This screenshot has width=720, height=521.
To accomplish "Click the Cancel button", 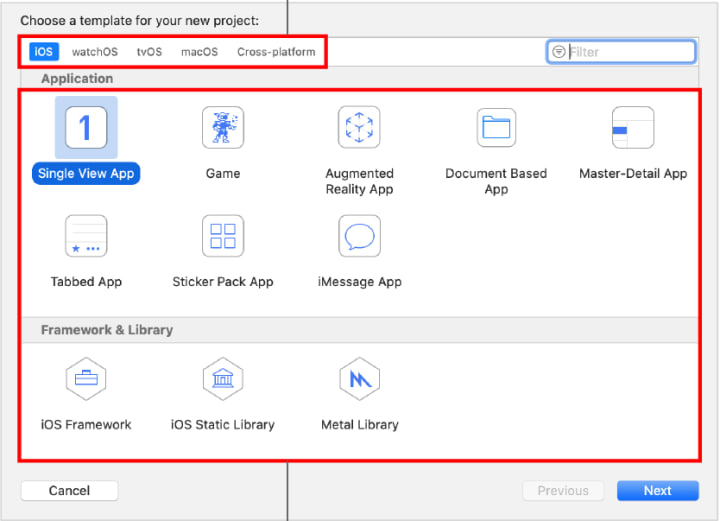I will click(x=69, y=491).
